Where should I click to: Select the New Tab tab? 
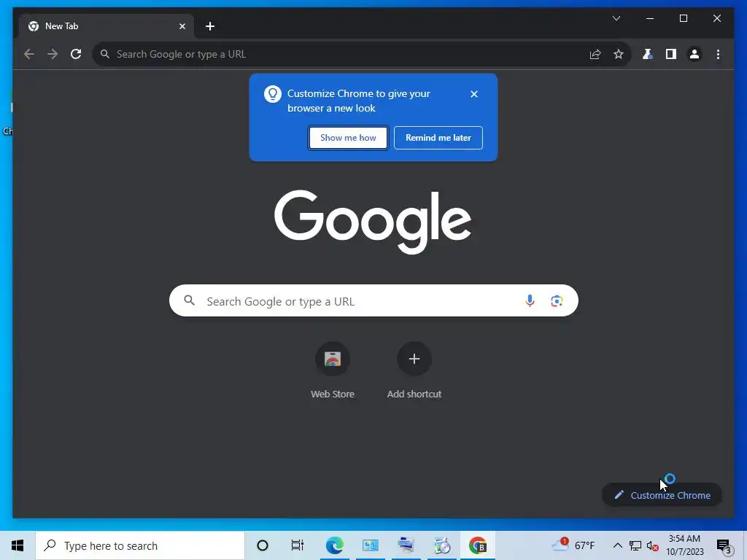[x=106, y=26]
